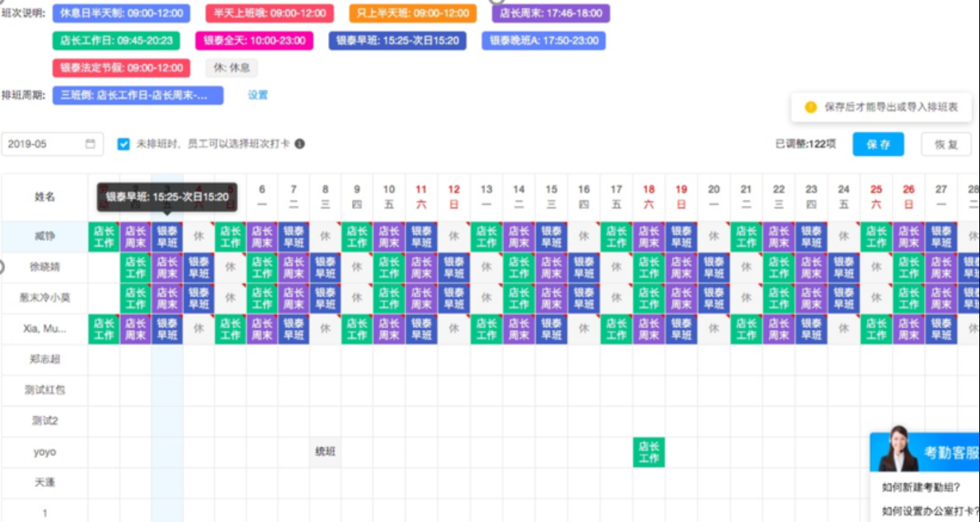The width and height of the screenshot is (980, 522).
Task: Select the 郑志超 employee name row
Action: pyautogui.click(x=45, y=360)
